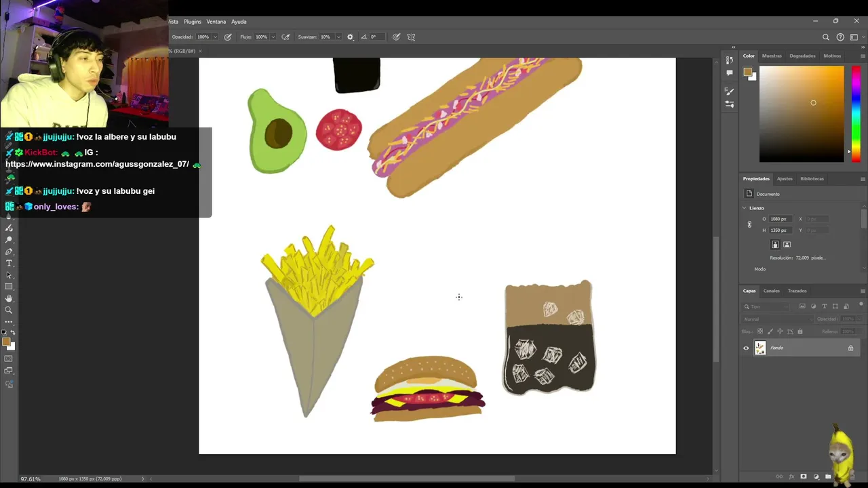This screenshot has height=488, width=868.
Task: Unlock the Fondo layer lock icon
Action: pyautogui.click(x=851, y=348)
